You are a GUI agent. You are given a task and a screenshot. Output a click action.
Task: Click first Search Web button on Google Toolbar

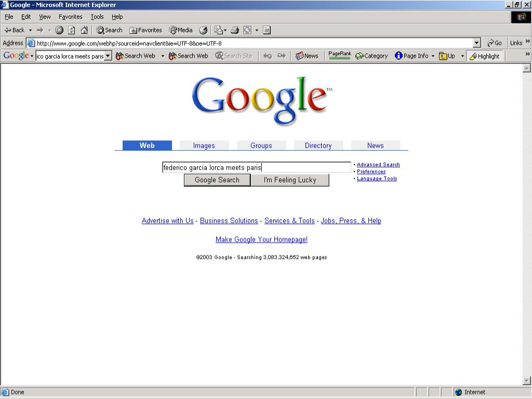(136, 56)
